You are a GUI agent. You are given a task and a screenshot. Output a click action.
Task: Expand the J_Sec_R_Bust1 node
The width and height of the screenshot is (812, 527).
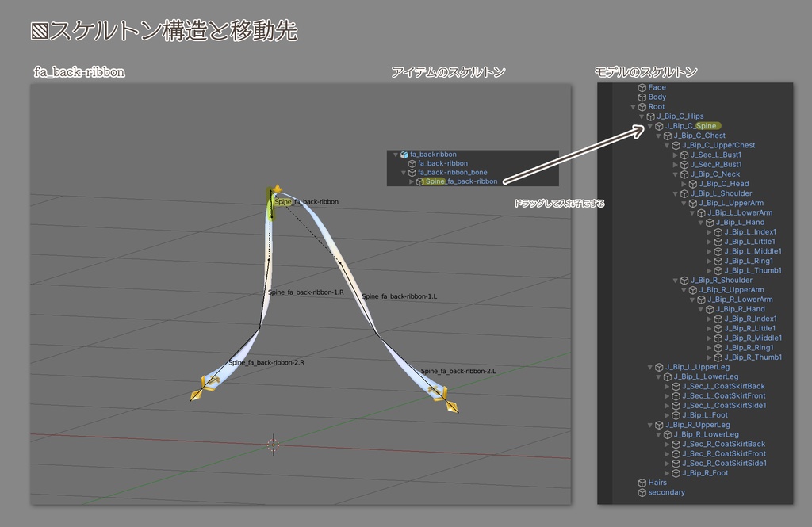(x=676, y=165)
